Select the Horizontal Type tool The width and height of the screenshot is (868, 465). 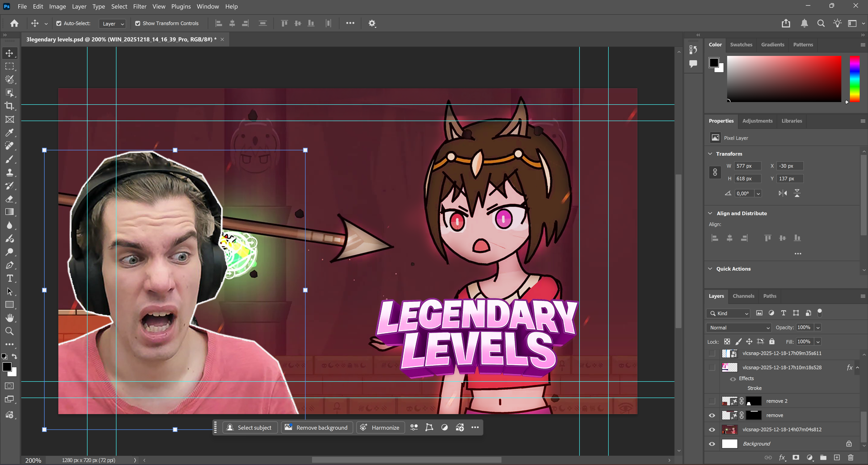[x=9, y=278]
